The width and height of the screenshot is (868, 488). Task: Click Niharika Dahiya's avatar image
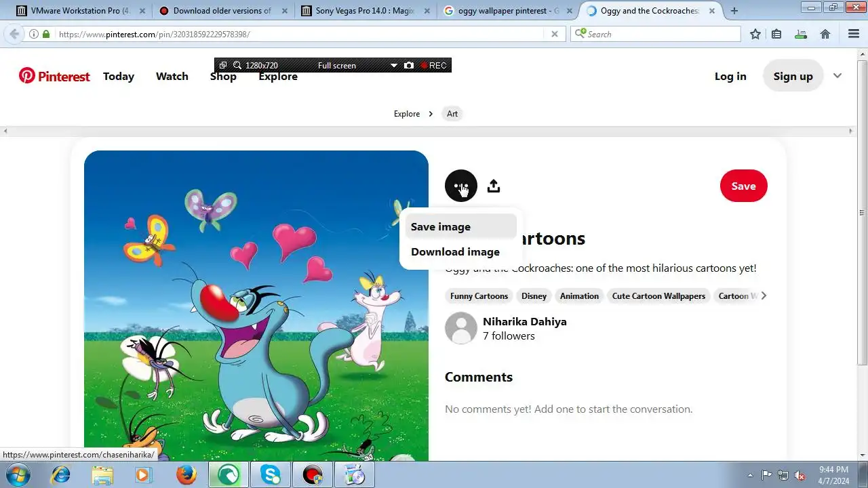461,328
